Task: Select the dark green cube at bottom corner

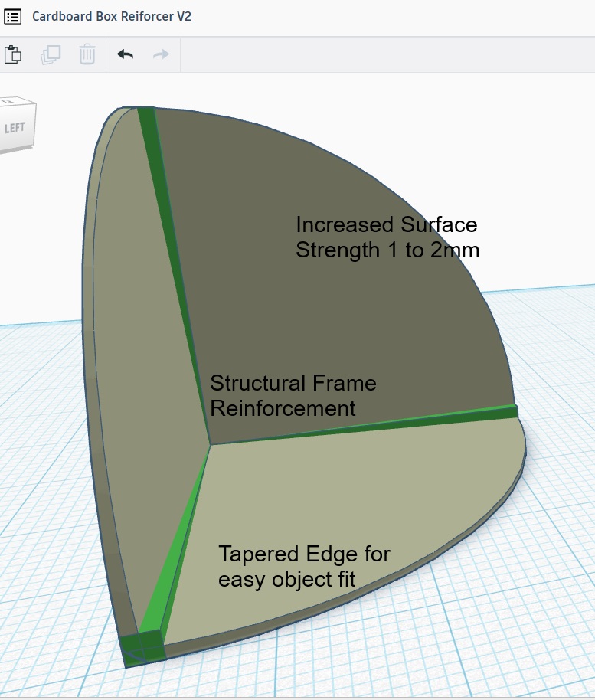Action: pyautogui.click(x=143, y=648)
